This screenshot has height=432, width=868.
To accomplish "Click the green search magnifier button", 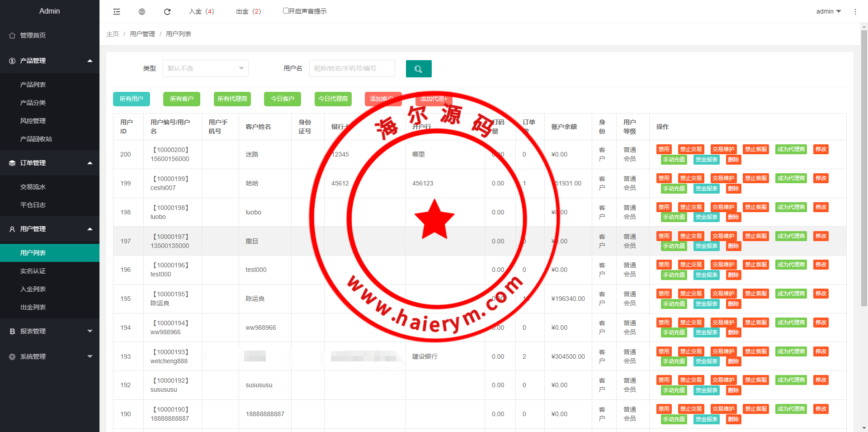I will [x=418, y=69].
